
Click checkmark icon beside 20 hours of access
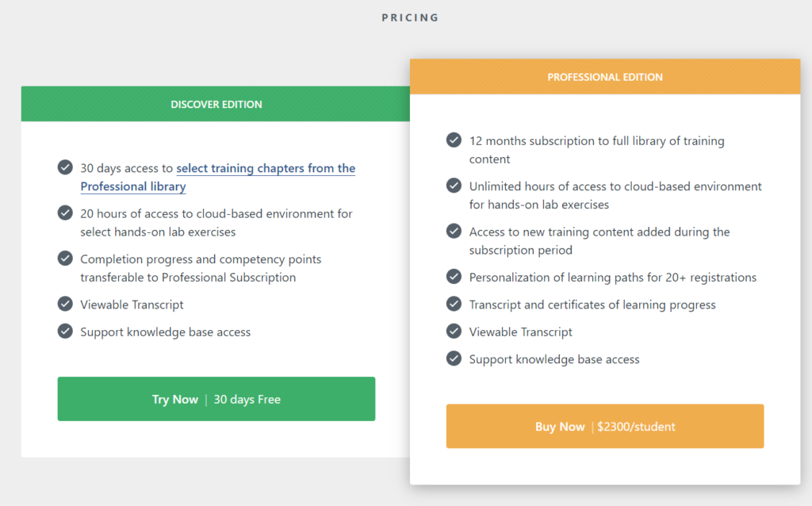pyautogui.click(x=65, y=213)
